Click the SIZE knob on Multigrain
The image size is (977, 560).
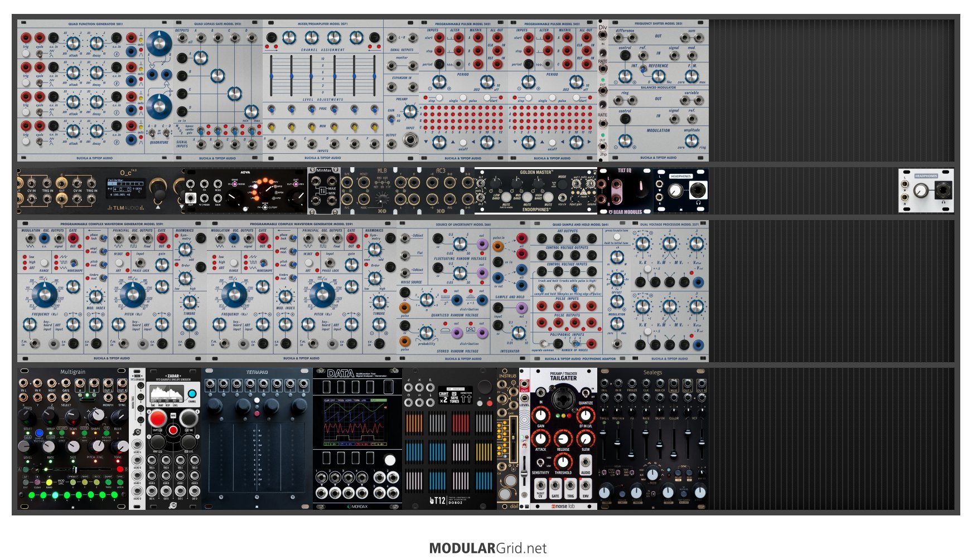coord(73,446)
